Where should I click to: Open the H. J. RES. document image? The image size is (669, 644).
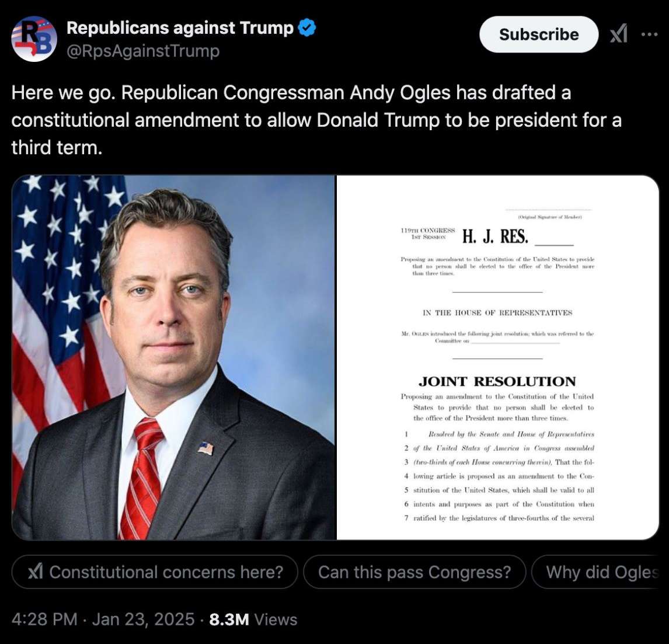point(498,358)
